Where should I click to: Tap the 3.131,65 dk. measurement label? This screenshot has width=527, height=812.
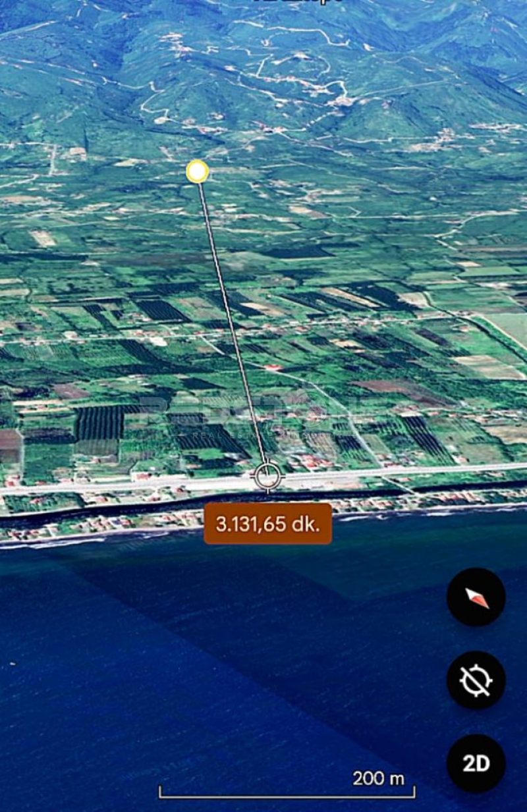267,524
